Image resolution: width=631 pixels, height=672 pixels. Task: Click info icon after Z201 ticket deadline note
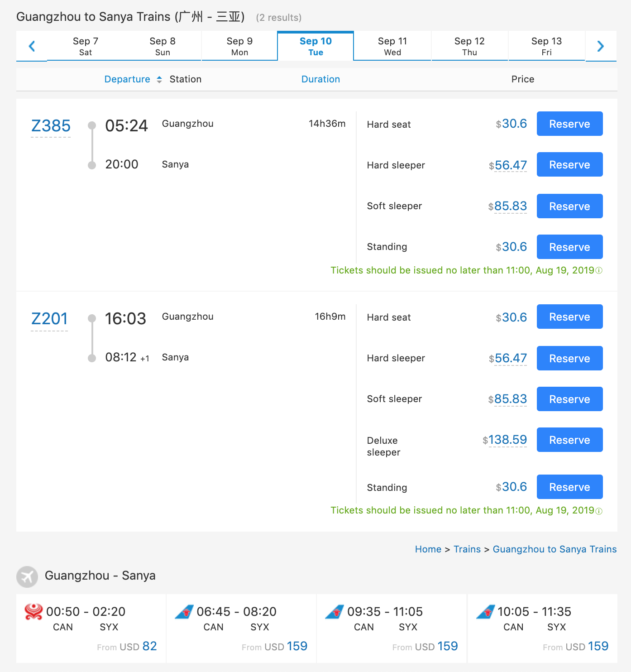599,511
